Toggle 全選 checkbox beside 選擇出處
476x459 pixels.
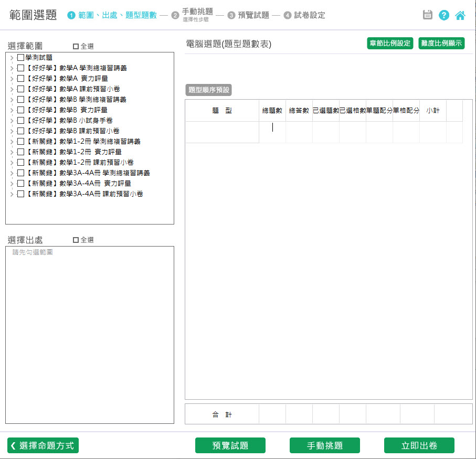point(76,240)
